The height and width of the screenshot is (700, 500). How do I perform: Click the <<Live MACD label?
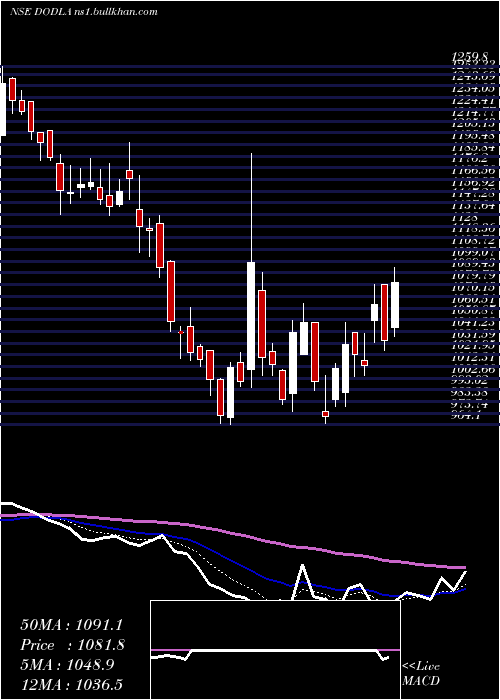coord(421,674)
